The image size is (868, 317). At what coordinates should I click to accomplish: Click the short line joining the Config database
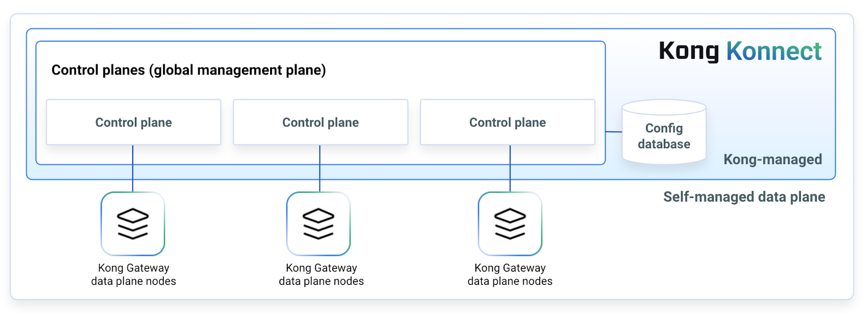pyautogui.click(x=614, y=132)
